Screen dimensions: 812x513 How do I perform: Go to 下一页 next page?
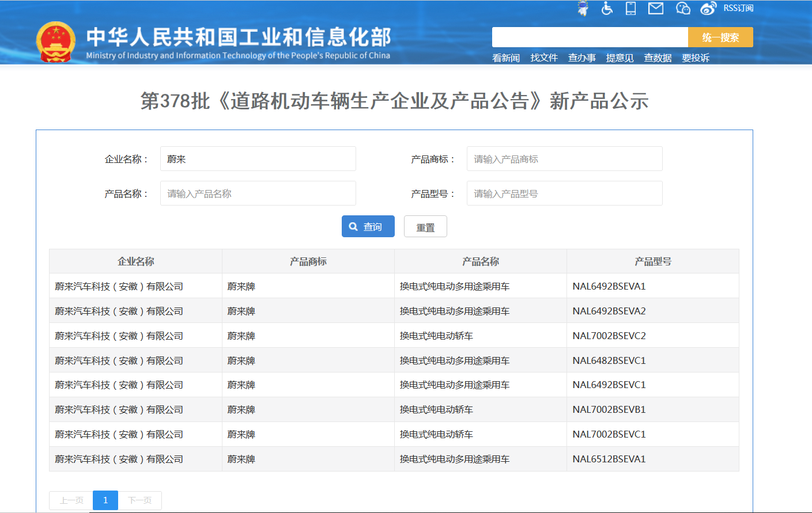139,500
